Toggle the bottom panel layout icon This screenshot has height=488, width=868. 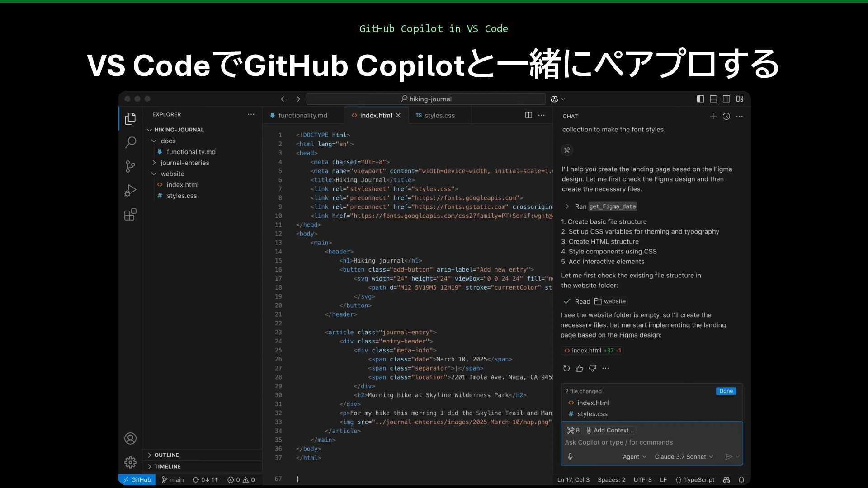[x=713, y=99]
